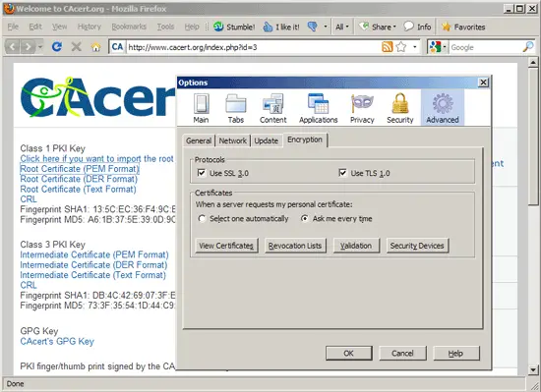Open Root Certificate (PEM Format) link
The image size is (541, 392).
[x=80, y=169]
